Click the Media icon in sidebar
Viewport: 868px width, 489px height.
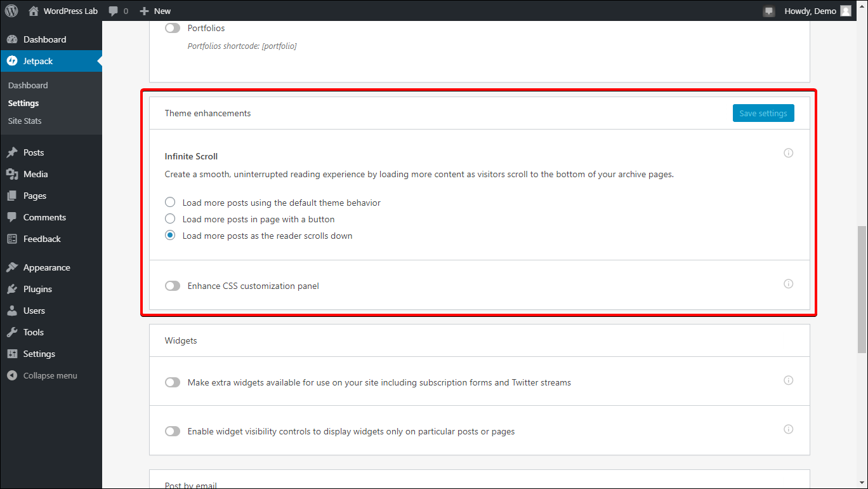[12, 174]
